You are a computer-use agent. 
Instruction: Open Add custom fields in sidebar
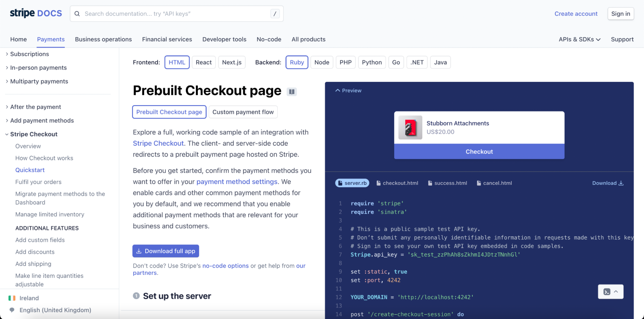(x=40, y=240)
